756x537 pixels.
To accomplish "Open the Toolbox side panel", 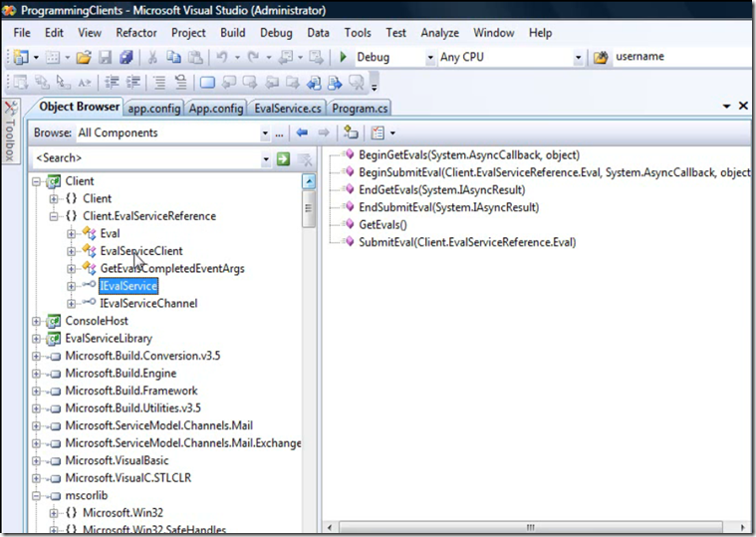I will 10,132.
